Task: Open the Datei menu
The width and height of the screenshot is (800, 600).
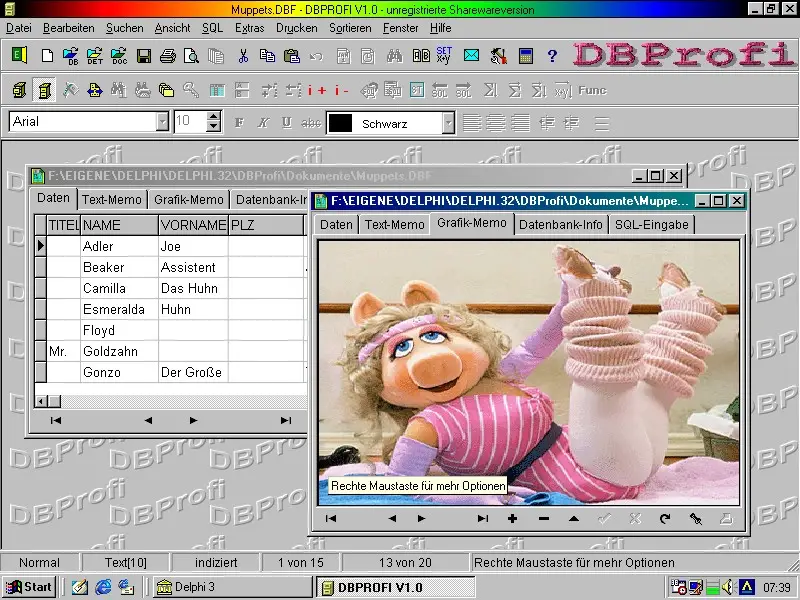Action: click(19, 28)
